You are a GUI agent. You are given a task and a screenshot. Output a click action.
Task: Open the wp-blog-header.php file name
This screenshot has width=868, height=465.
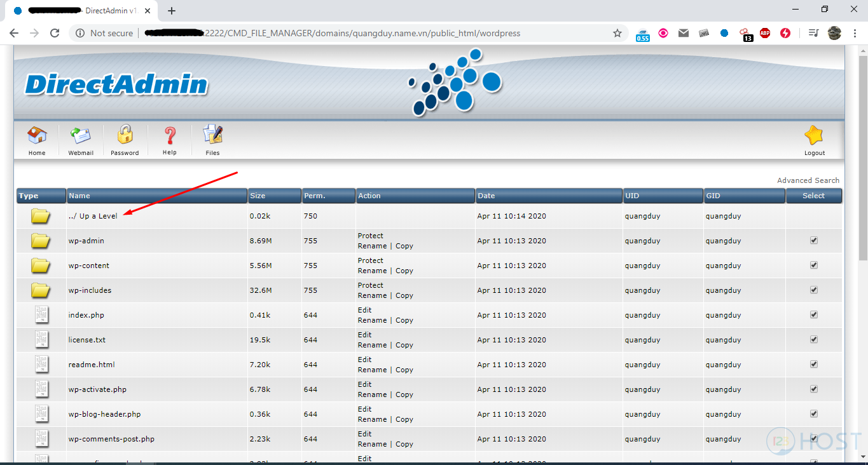click(105, 414)
